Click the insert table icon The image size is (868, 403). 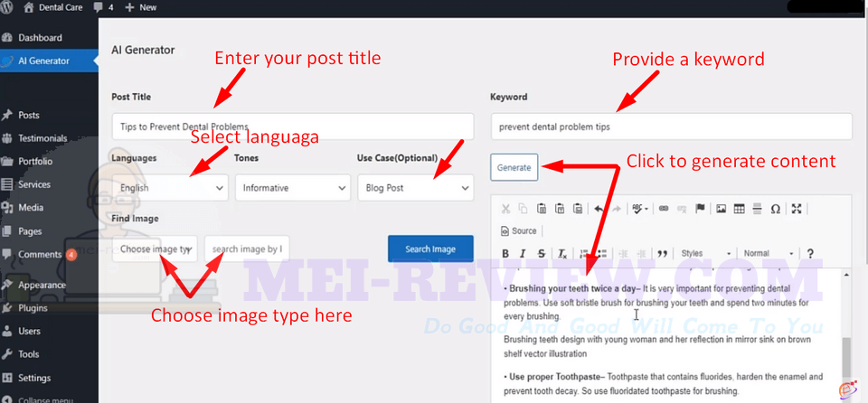point(739,209)
